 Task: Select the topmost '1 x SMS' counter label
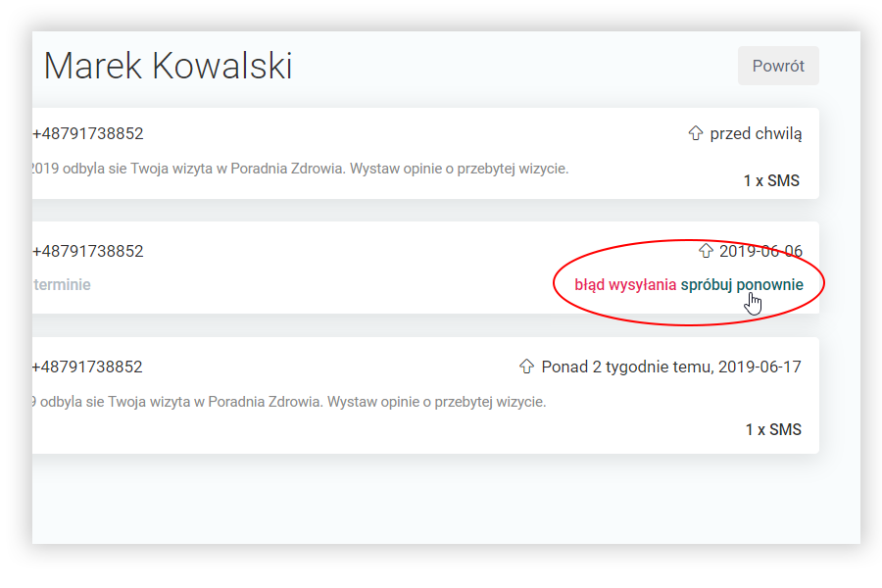coord(771,180)
